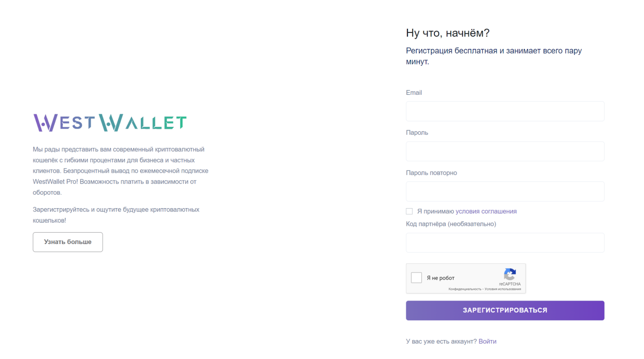Open reCAPTCHA "Условия использования" link
The width and height of the screenshot is (644, 359).
[503, 289]
